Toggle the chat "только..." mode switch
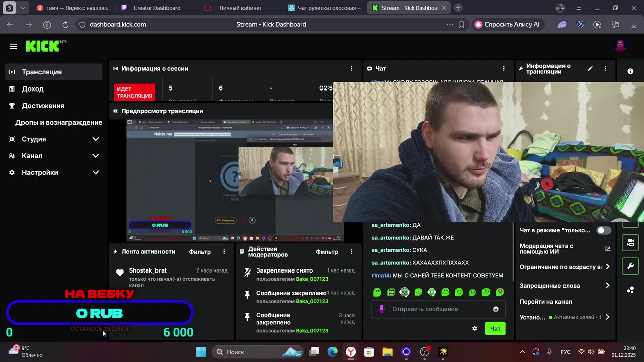The image size is (644, 362). click(x=604, y=230)
